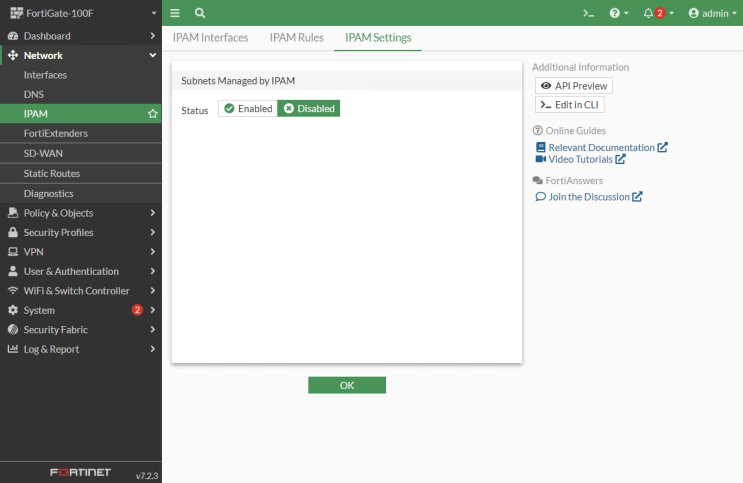Click the OK button

point(347,385)
